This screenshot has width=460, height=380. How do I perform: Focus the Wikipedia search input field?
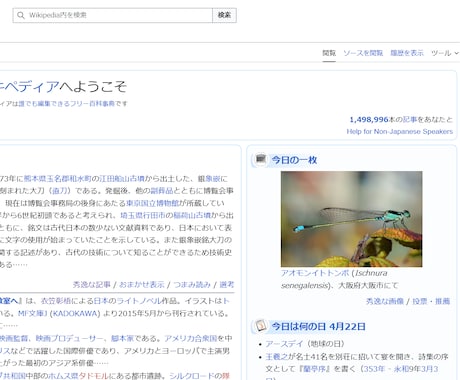(113, 15)
